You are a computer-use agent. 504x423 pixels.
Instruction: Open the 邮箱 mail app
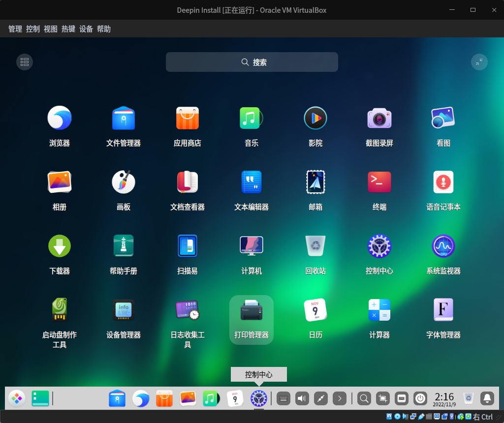(315, 182)
